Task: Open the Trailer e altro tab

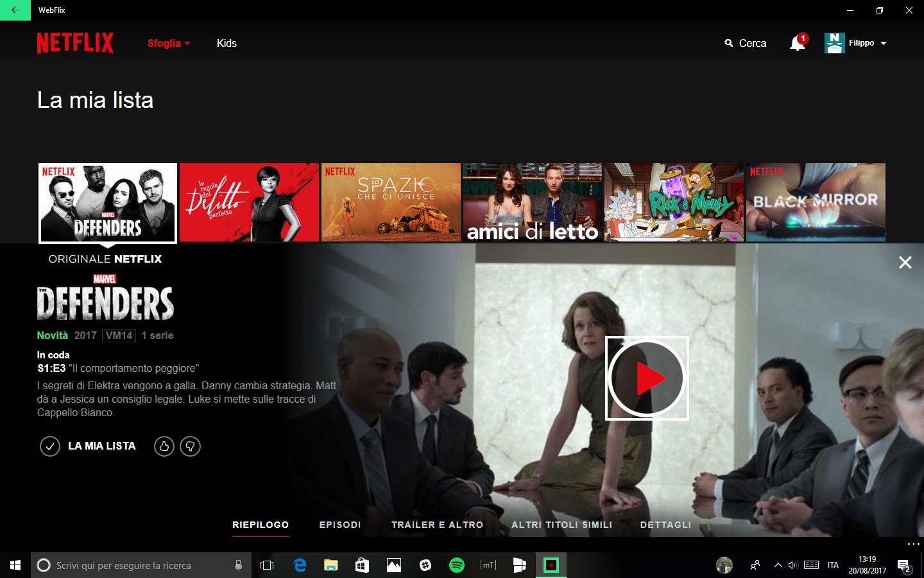Action: (x=438, y=525)
